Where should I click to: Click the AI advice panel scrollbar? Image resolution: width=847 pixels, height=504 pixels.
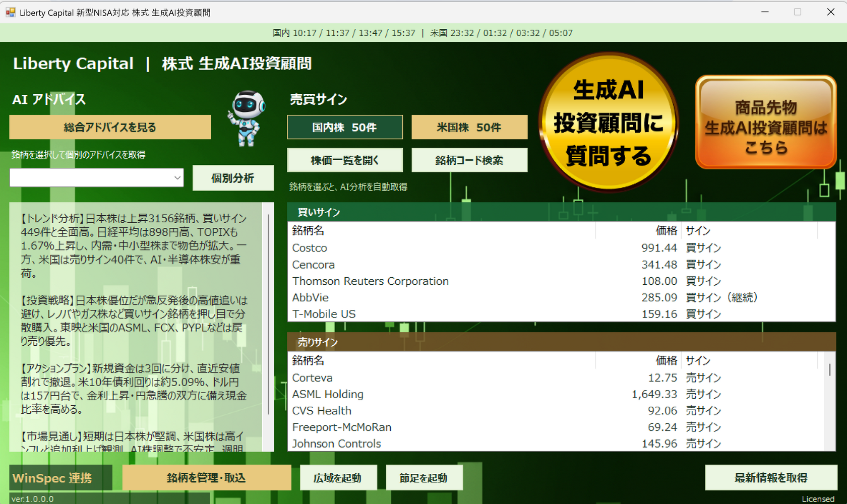[268, 315]
